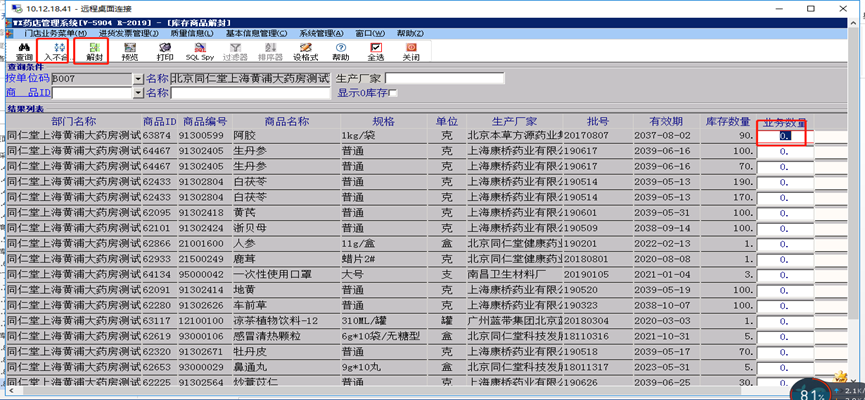Click the 规格 column header
Viewport: 865px width, 400px height.
382,121
